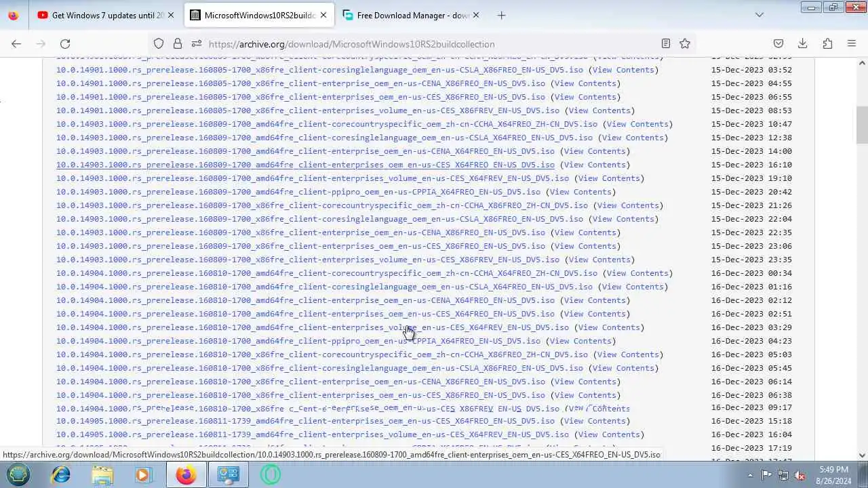The height and width of the screenshot is (488, 868).
Task: View Contents of file dated 15-Dec-2023 16:10
Action: (594, 165)
